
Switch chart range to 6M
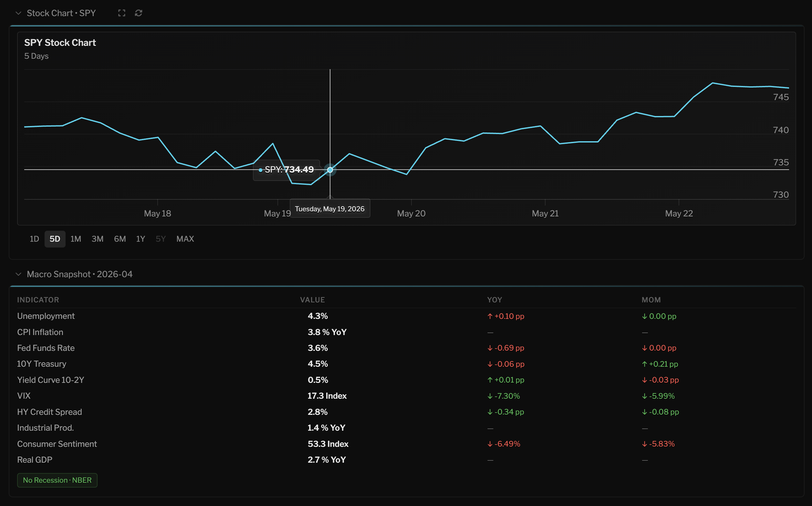click(120, 239)
